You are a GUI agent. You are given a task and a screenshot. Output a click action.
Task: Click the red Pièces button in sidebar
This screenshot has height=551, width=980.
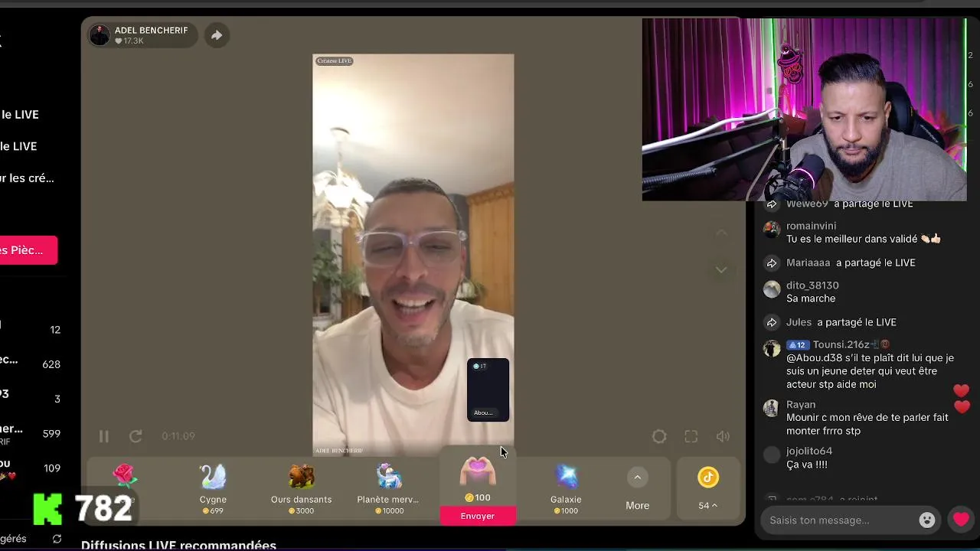coord(28,250)
